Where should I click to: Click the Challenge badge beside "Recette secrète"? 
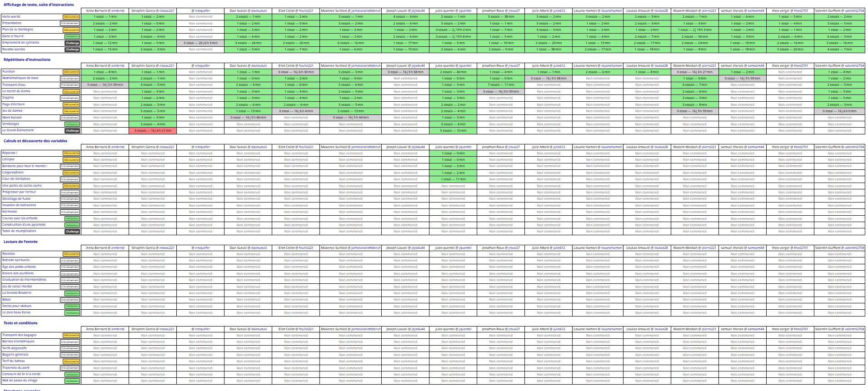click(72, 49)
